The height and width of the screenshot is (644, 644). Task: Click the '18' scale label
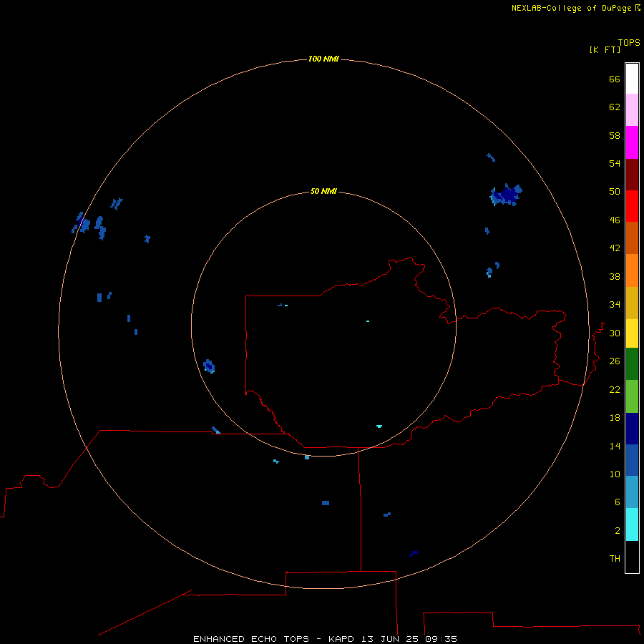615,418
